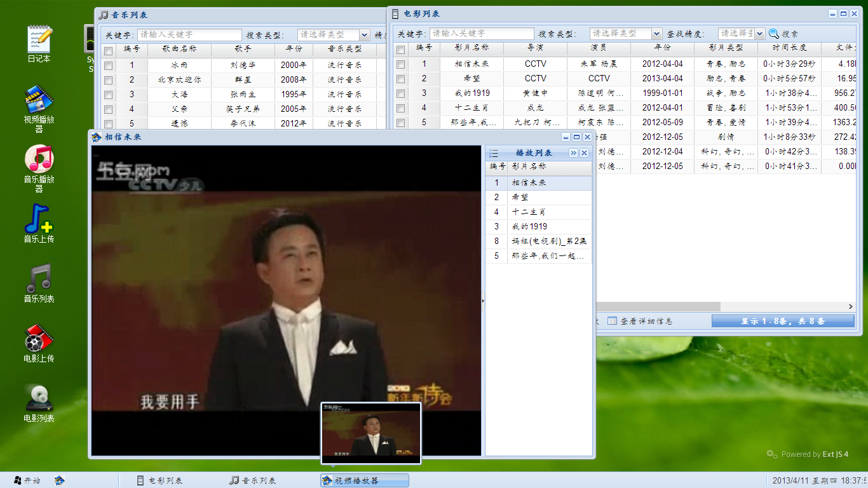This screenshot has width=868, height=488.
Task: Select 视频播放器 in the taskbar
Action: tap(365, 480)
